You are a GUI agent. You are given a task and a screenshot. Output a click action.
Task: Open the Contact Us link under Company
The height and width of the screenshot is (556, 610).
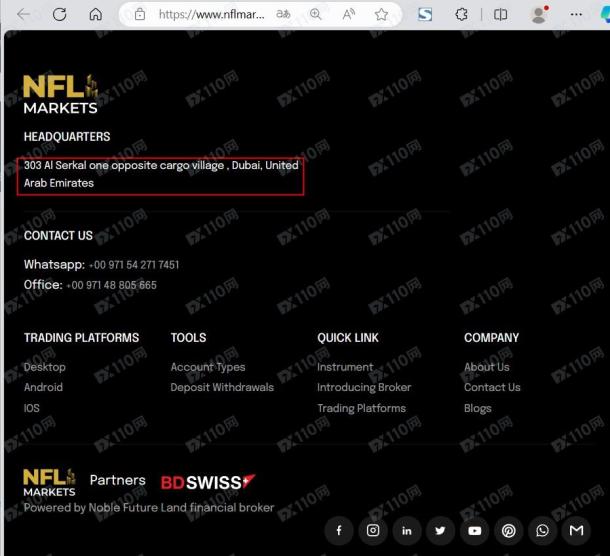point(492,387)
